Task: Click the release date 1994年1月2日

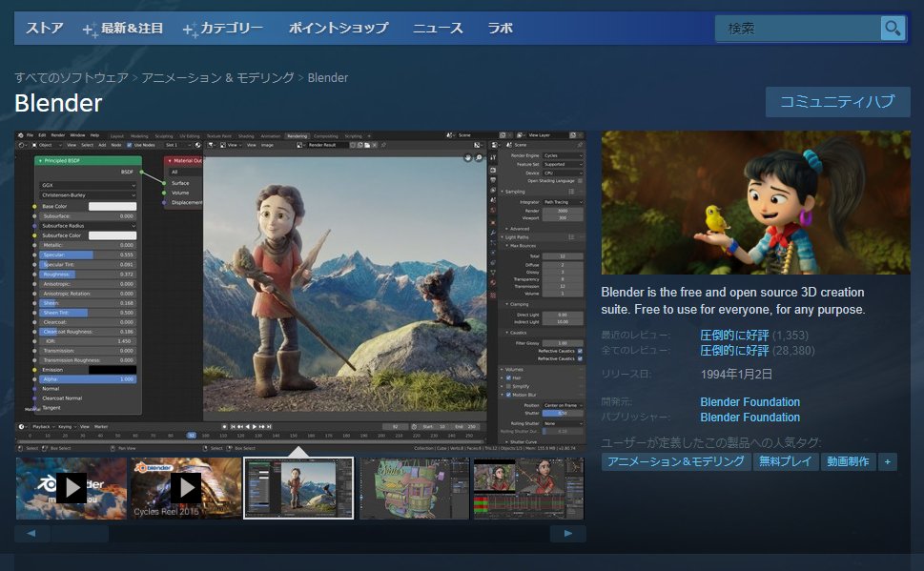Action: [x=736, y=375]
